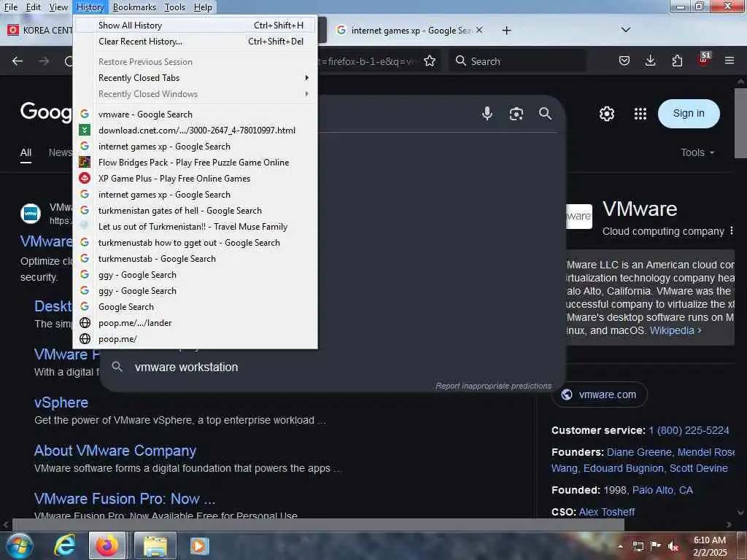
Task: Click the Sign in button
Action: click(689, 113)
